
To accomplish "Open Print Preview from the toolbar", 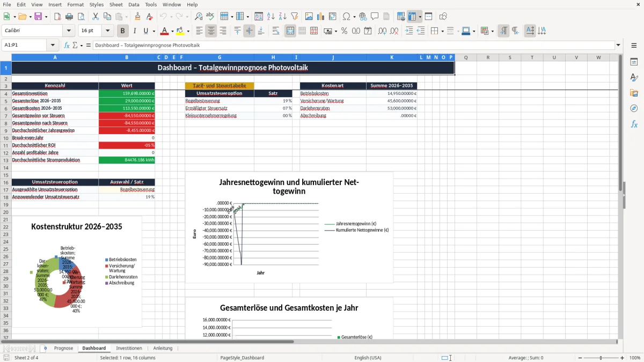I will coord(81,17).
